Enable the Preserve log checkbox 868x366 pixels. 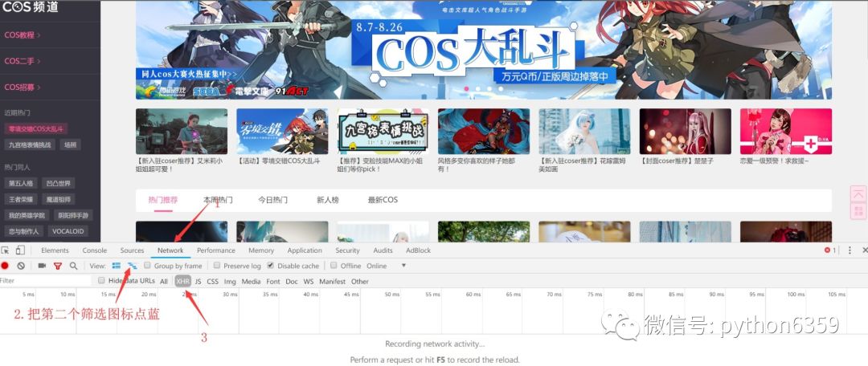pyautogui.click(x=217, y=266)
